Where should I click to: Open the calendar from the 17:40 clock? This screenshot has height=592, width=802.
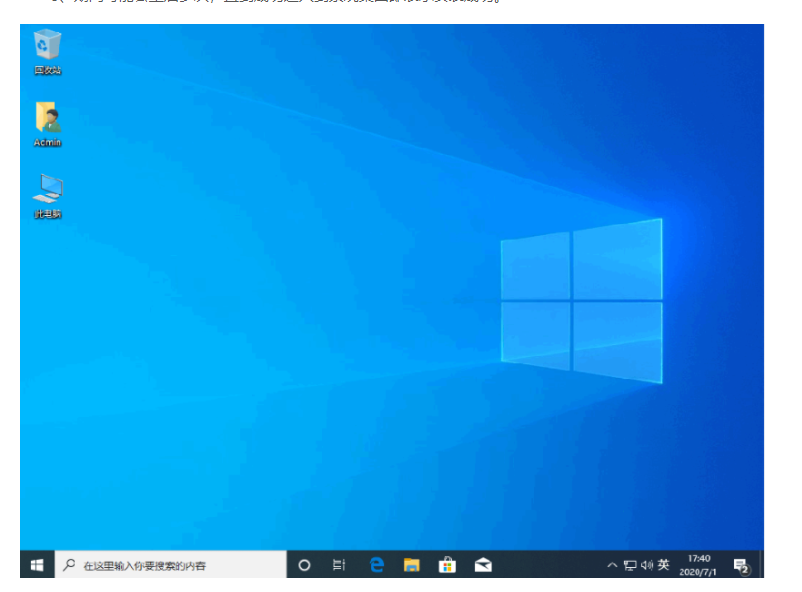pos(699,559)
